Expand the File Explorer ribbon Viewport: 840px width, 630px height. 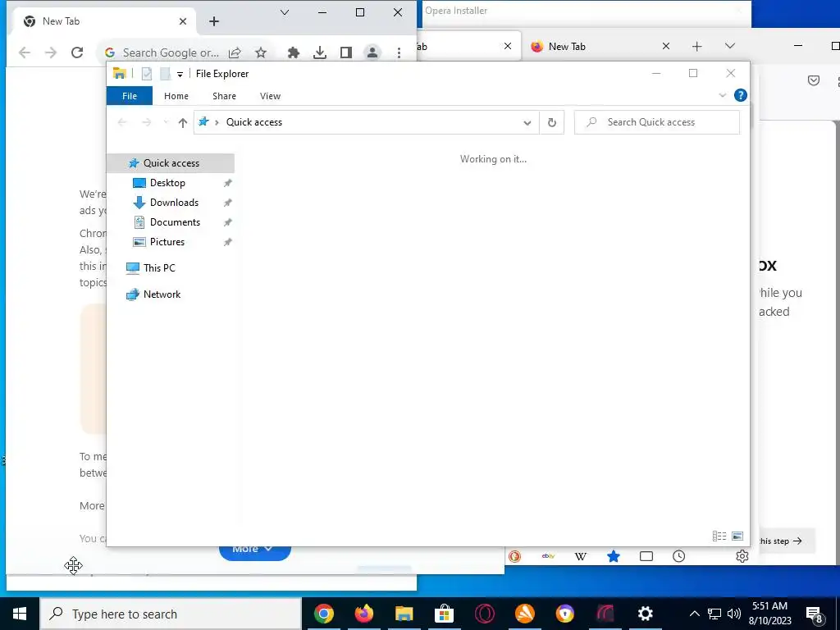[x=722, y=95]
